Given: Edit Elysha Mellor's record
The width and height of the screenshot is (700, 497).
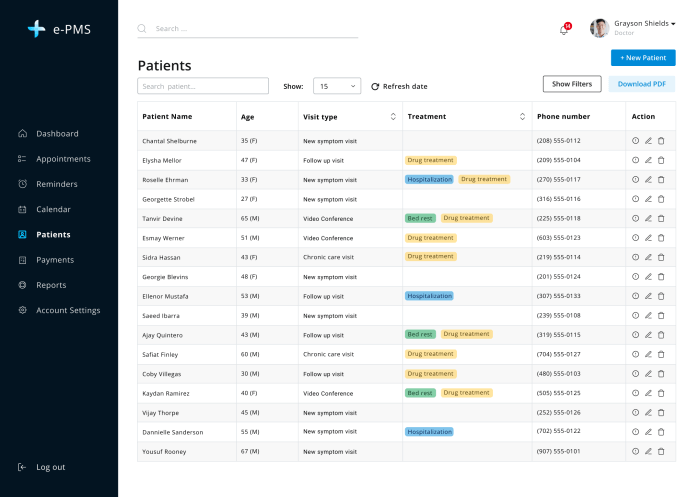Looking at the screenshot, I should 648,160.
